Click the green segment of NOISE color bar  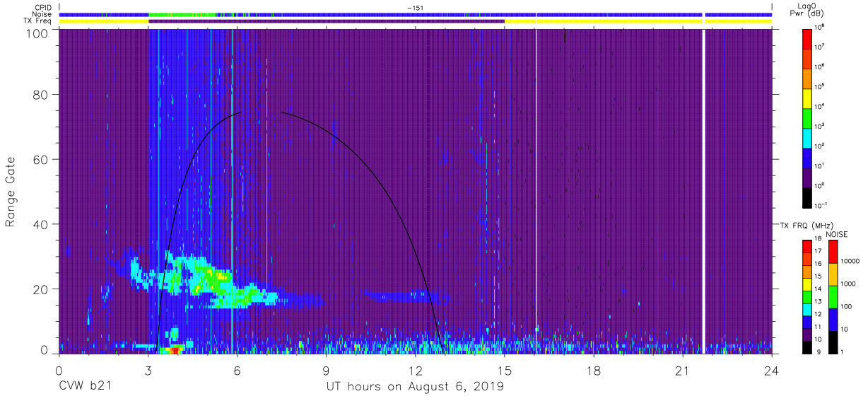pyautogui.click(x=832, y=297)
